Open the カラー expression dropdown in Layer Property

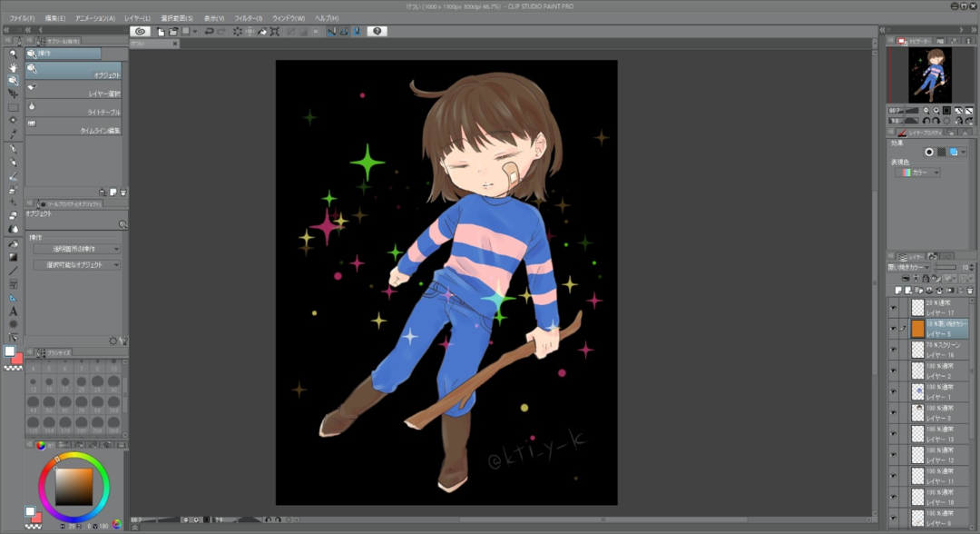[916, 172]
